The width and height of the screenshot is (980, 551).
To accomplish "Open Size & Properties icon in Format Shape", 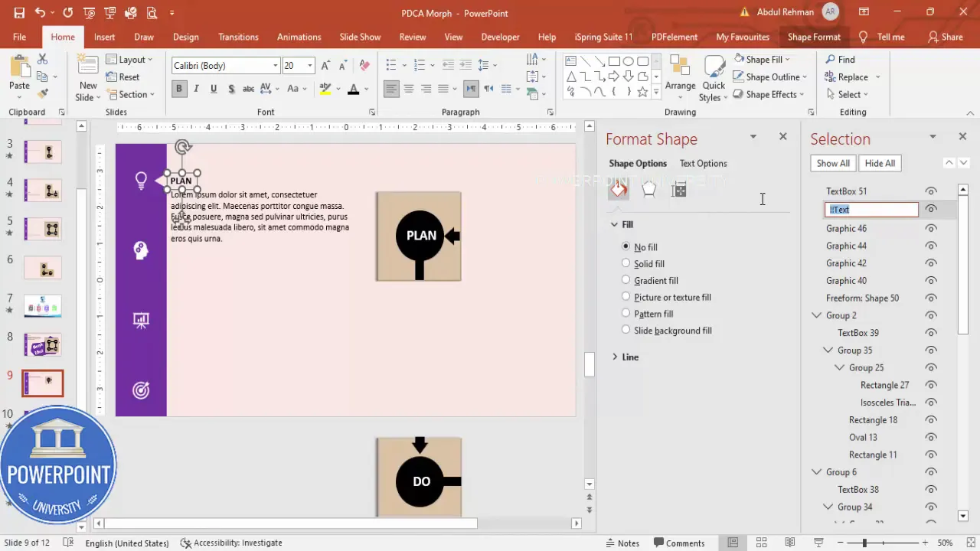I will point(678,190).
